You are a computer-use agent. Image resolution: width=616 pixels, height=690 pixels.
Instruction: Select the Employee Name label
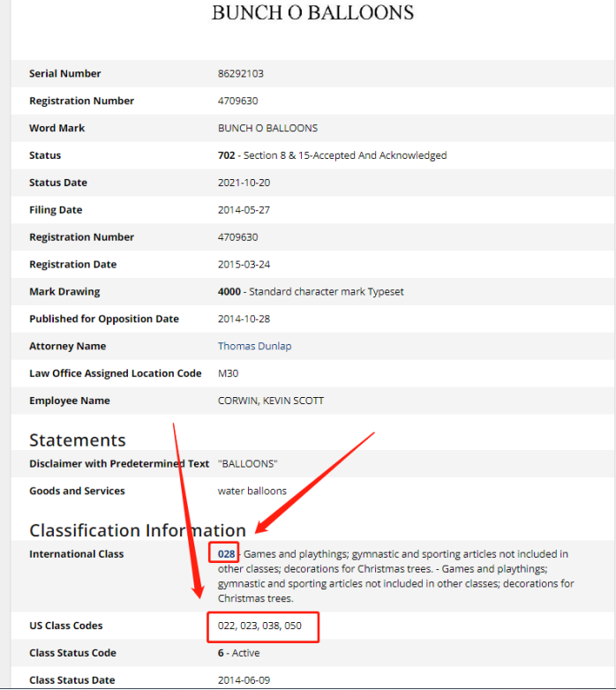[x=70, y=401]
